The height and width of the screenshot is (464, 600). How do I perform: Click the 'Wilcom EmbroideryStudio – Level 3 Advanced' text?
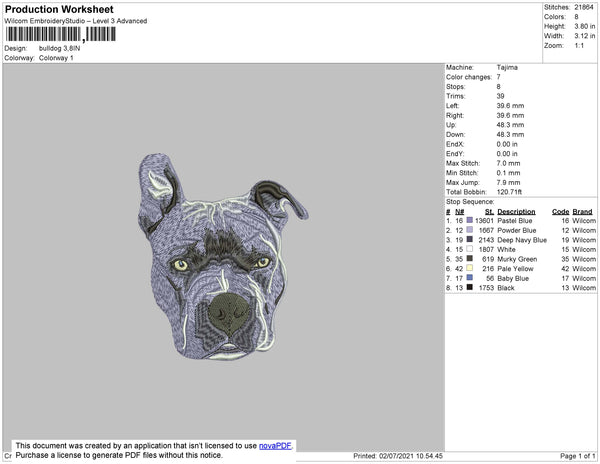(x=76, y=21)
